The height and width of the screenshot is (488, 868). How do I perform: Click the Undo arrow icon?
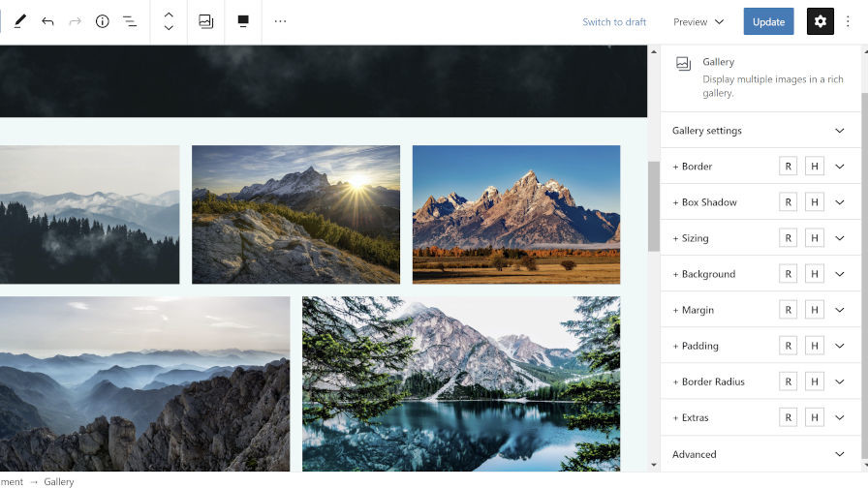(47, 21)
